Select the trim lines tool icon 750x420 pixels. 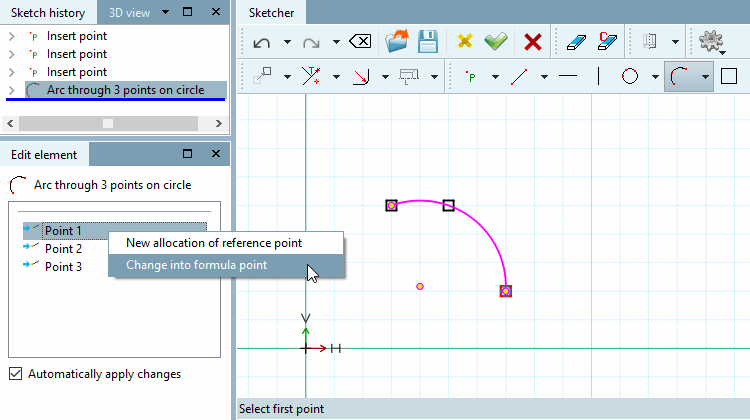tap(311, 76)
